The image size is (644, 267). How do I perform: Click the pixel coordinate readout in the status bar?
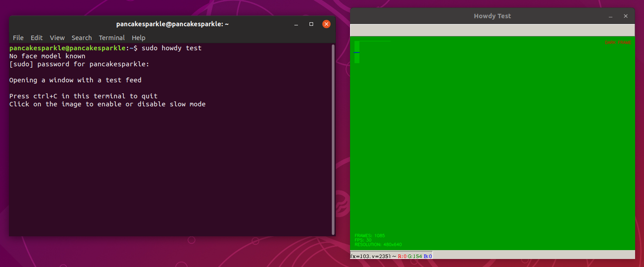[x=370, y=256]
